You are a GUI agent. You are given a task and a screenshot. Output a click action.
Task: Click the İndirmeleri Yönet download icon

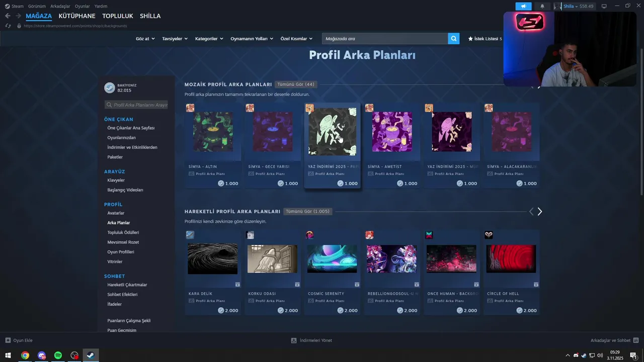294,340
